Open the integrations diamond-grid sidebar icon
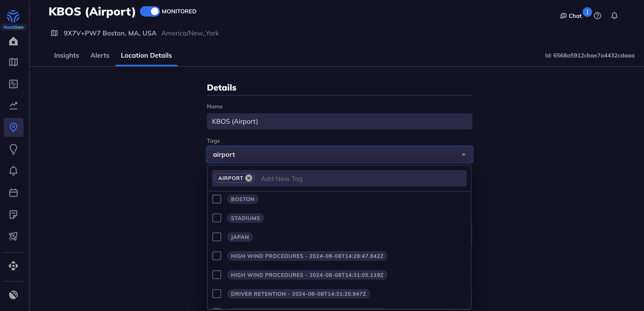The height and width of the screenshot is (311, 644). pos(13,266)
